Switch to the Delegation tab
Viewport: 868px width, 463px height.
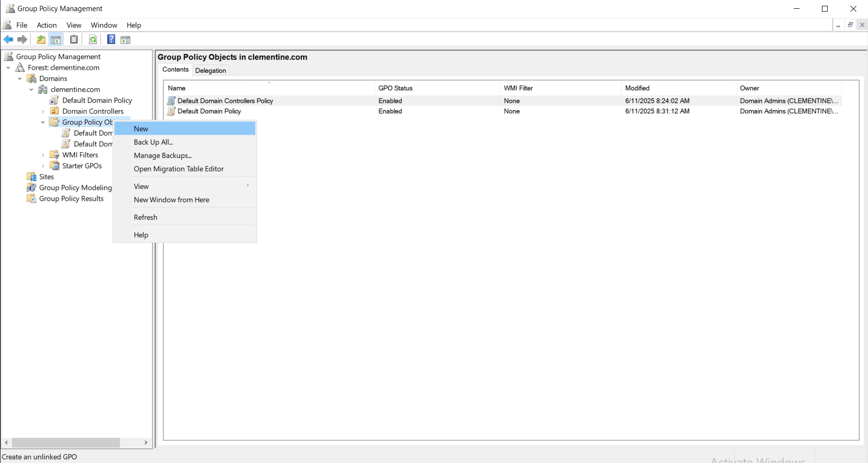pyautogui.click(x=211, y=70)
